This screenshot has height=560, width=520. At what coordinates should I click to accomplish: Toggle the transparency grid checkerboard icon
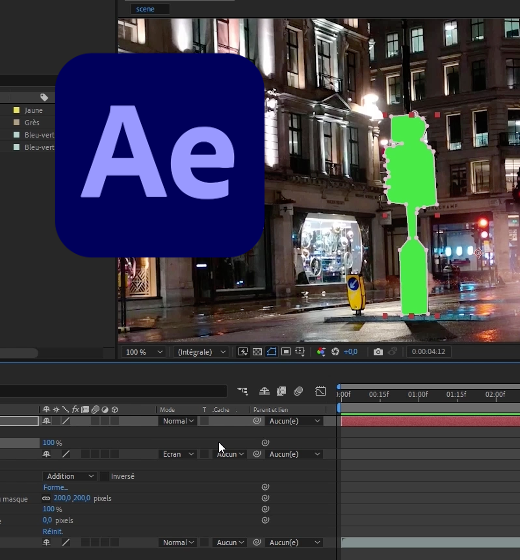(257, 352)
